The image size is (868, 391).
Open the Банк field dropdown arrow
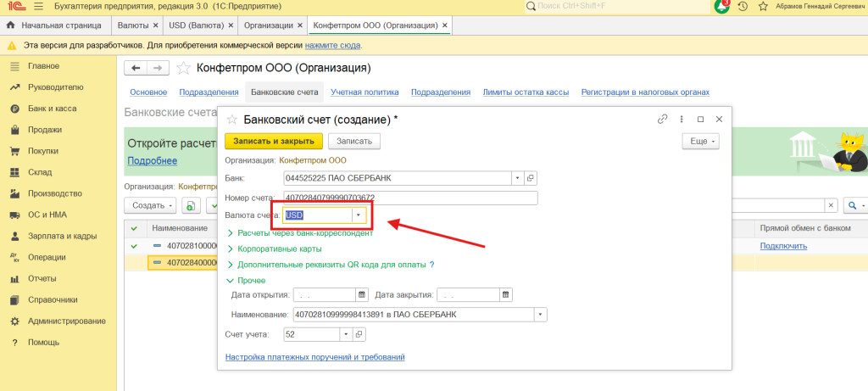518,178
